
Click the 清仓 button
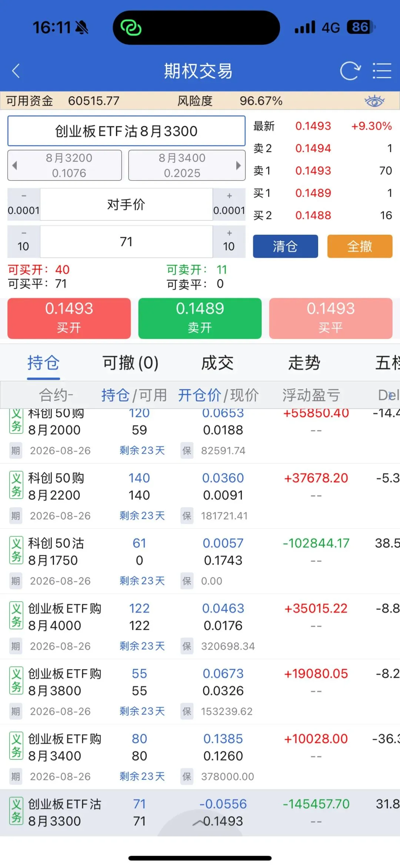pyautogui.click(x=285, y=246)
